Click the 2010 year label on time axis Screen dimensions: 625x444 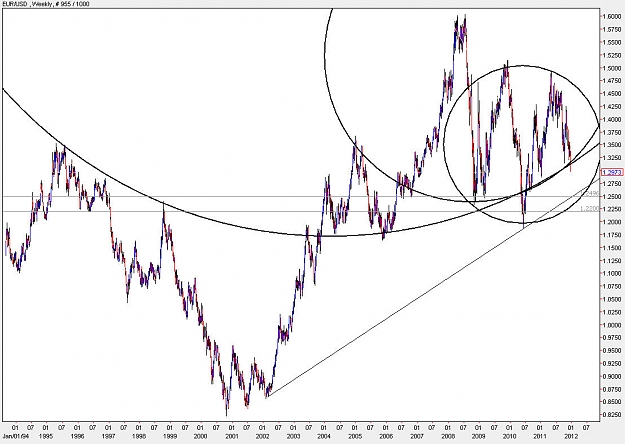509,436
